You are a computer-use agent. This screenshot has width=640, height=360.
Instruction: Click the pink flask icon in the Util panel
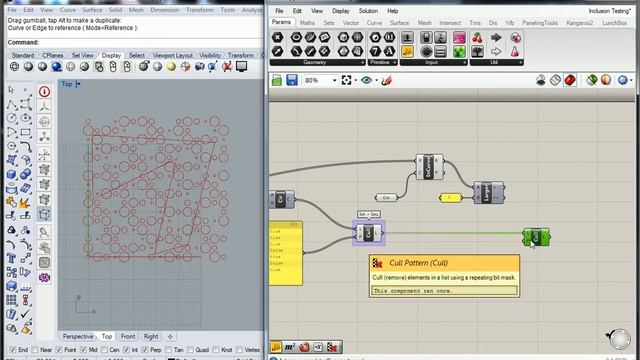(x=515, y=51)
